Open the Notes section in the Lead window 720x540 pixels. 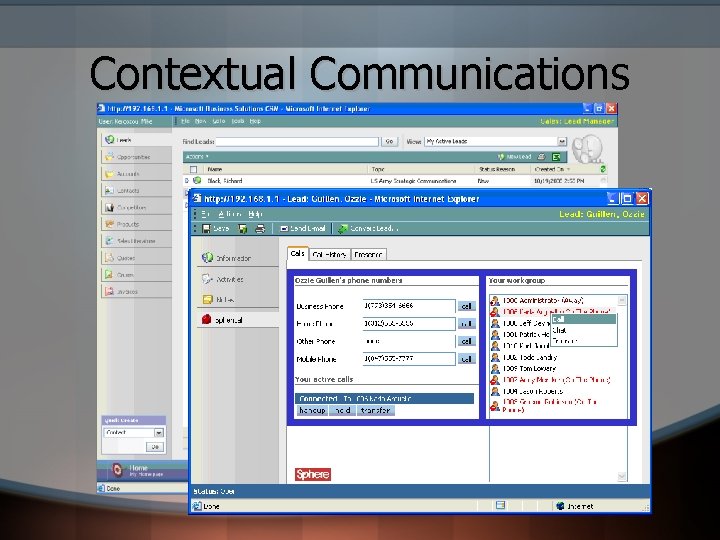point(238,299)
